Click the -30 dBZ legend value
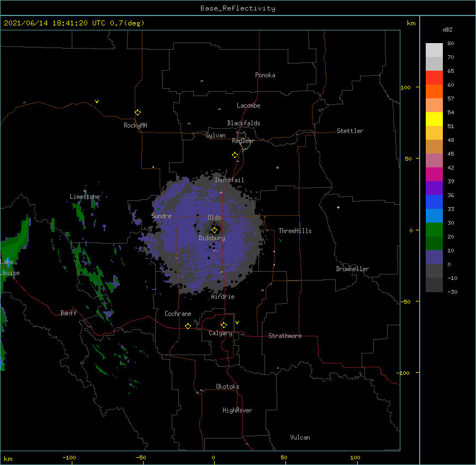This screenshot has height=465, width=476. 452,292
